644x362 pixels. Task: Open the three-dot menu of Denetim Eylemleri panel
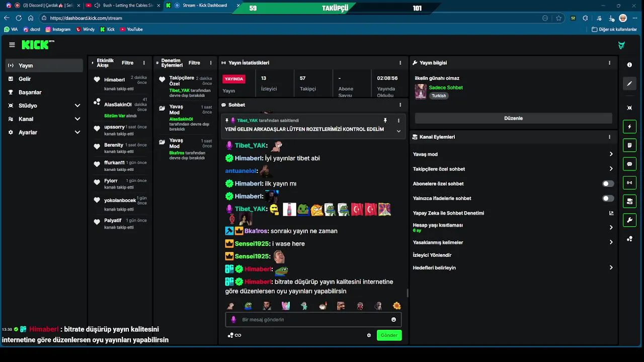211,63
